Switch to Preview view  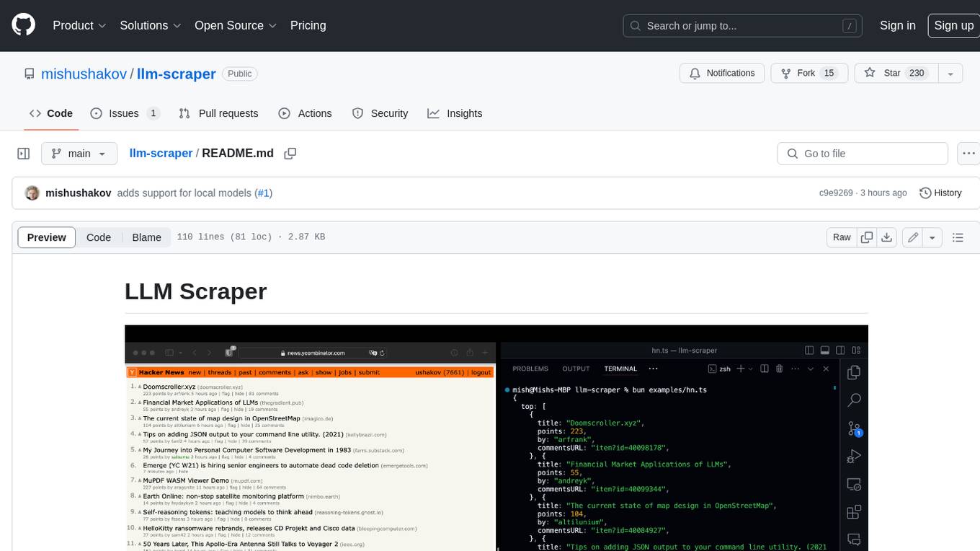click(47, 237)
